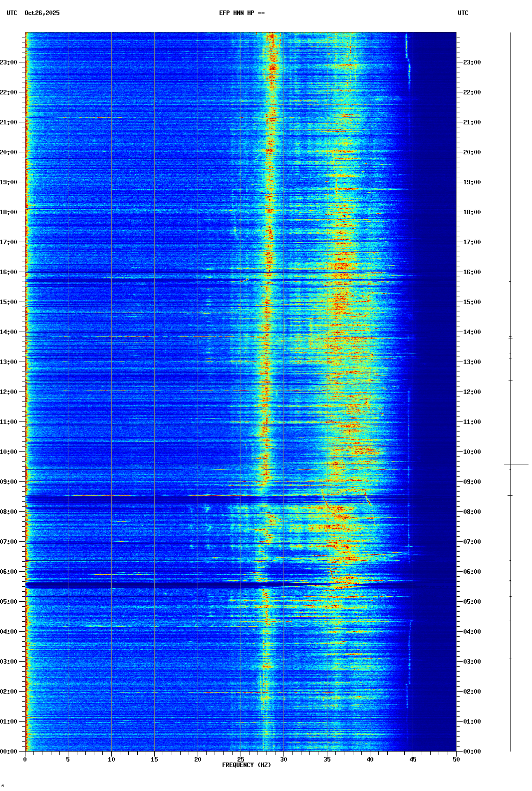Click the 20:00 label on the left axis
The width and height of the screenshot is (532, 791).
[9, 152]
